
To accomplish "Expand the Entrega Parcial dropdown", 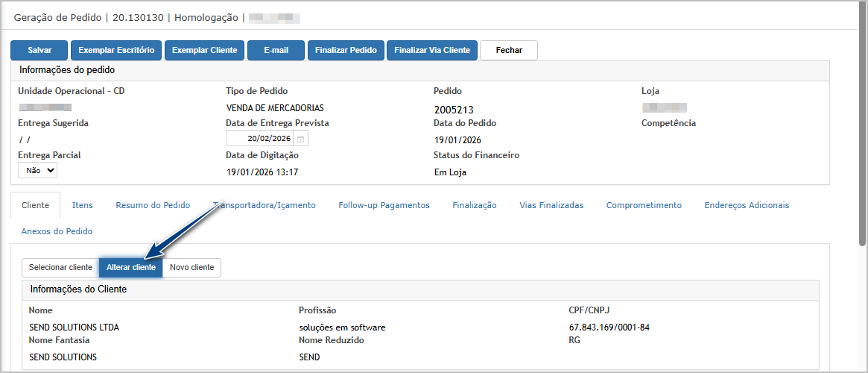I will click(37, 170).
